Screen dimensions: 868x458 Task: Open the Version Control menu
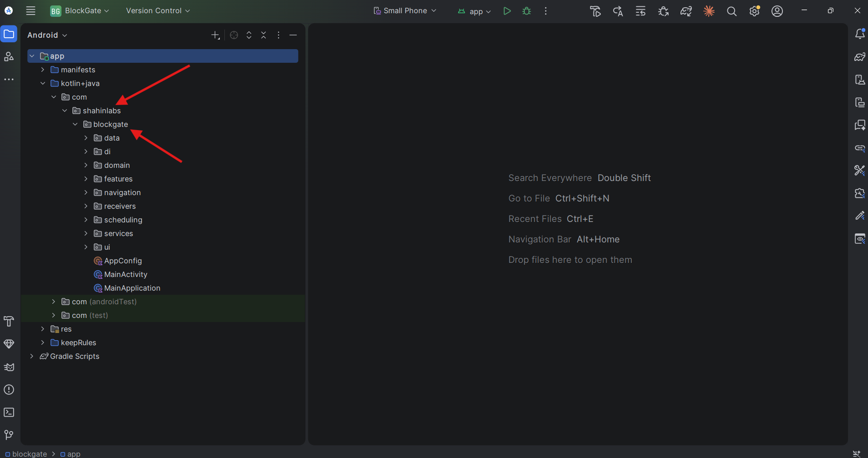click(158, 11)
